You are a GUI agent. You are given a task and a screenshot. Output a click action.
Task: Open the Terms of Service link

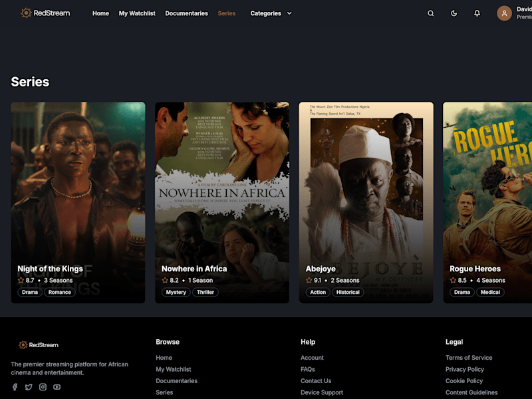pos(469,358)
